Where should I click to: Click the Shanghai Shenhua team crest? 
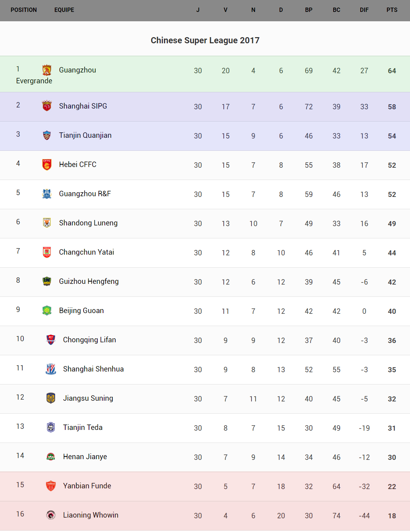[x=51, y=369]
